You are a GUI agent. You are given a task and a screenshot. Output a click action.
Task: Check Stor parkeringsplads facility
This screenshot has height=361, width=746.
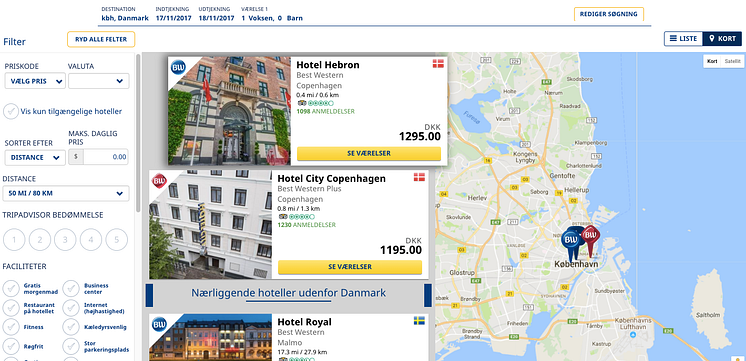(x=71, y=346)
